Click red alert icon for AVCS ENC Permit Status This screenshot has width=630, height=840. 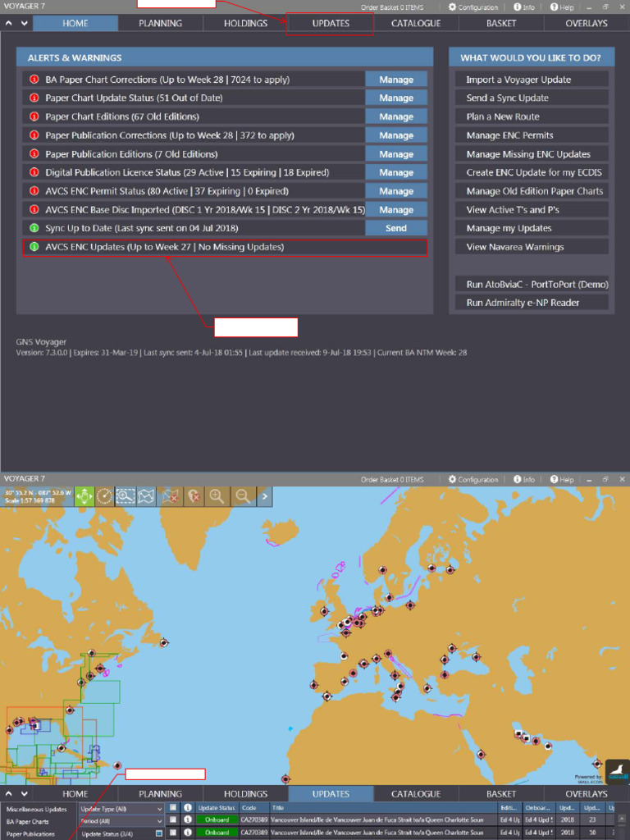34,190
